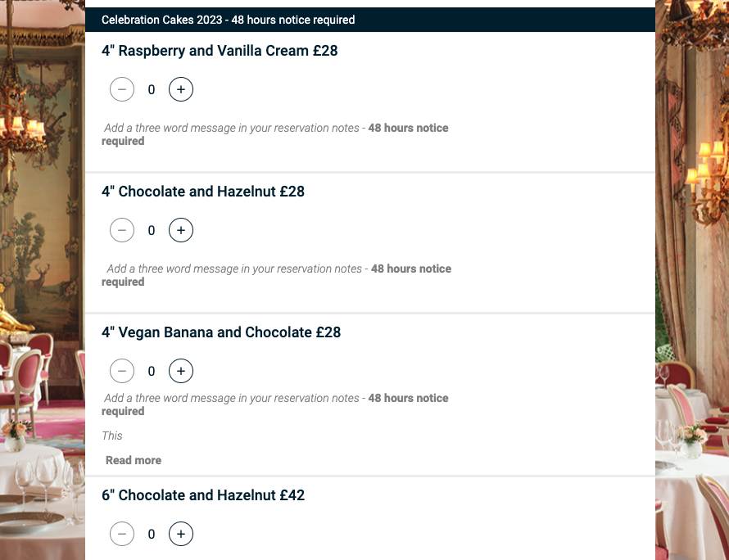Click the Celebration Cakes 2023 section header

tap(229, 20)
